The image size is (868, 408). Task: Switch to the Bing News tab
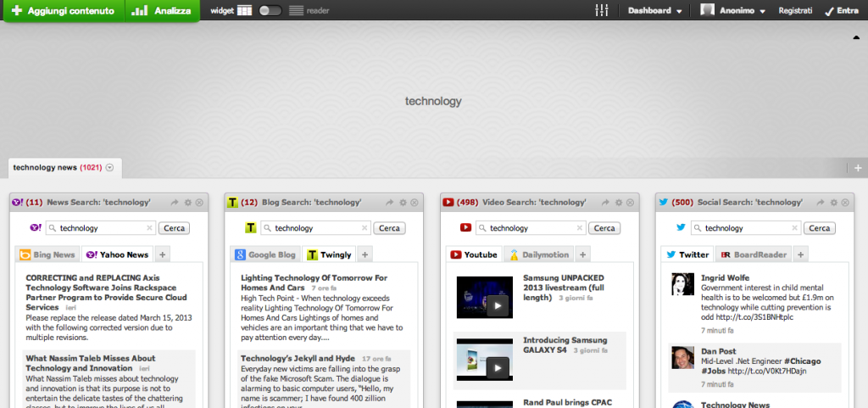pyautogui.click(x=47, y=254)
